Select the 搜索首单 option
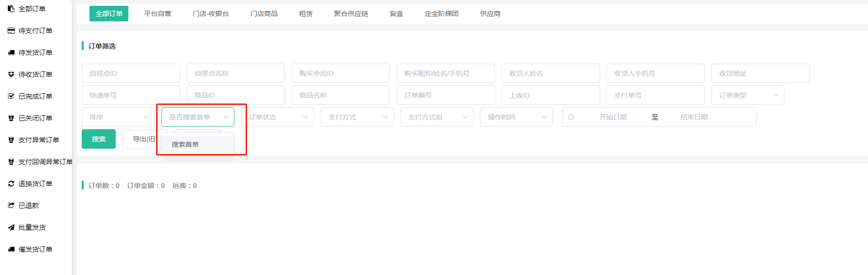 click(x=198, y=144)
